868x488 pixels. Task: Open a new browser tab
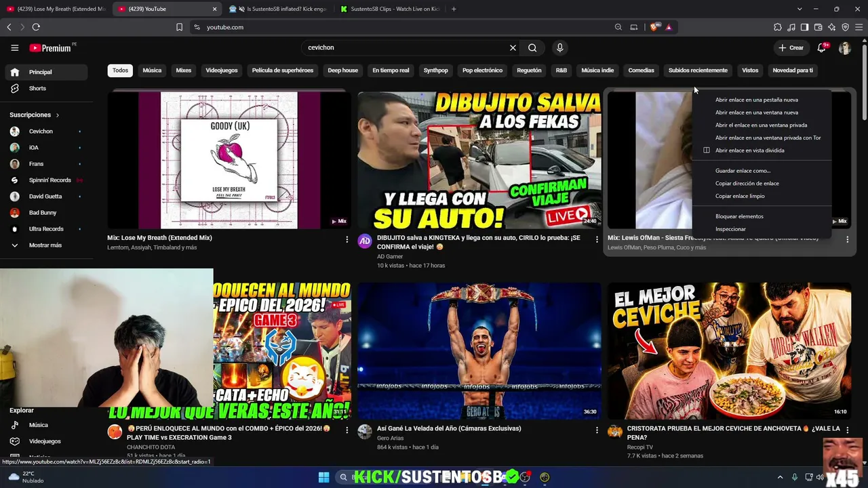454,9
